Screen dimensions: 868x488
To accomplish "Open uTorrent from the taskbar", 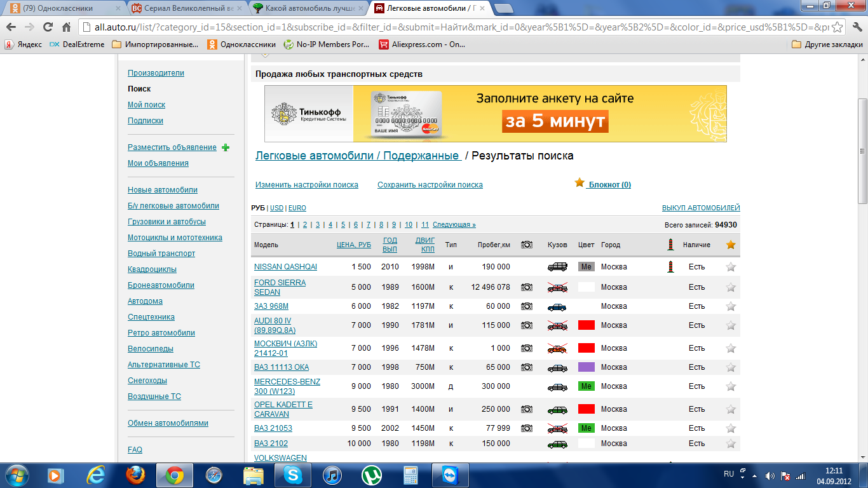I will pos(371,475).
